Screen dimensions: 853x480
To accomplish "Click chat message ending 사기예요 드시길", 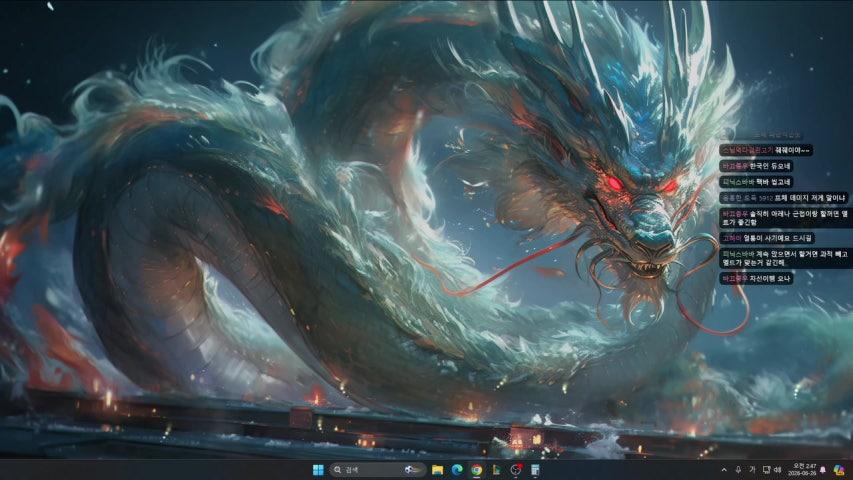I will tap(768, 238).
